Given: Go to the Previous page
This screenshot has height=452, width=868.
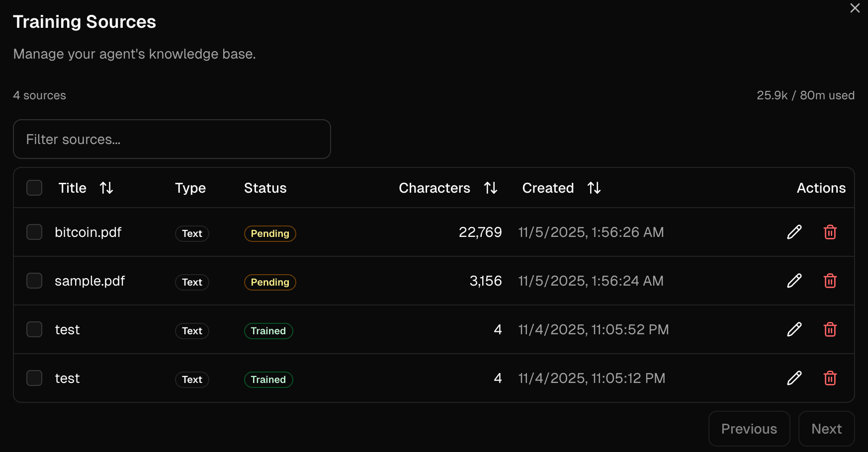Looking at the screenshot, I should coord(749,429).
